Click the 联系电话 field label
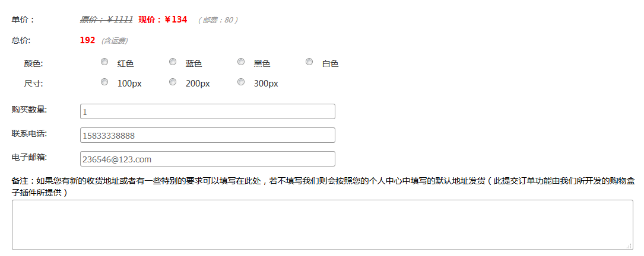 click(x=29, y=133)
